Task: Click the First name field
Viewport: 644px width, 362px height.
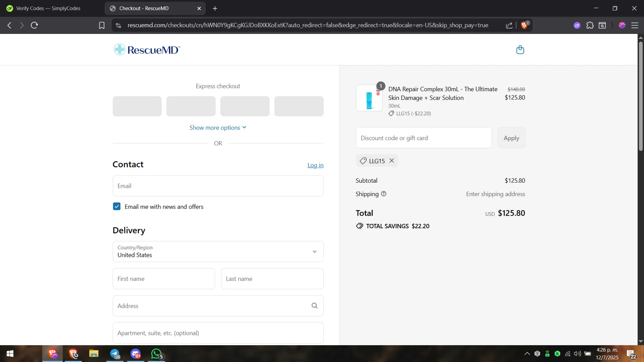Action: click(x=164, y=279)
